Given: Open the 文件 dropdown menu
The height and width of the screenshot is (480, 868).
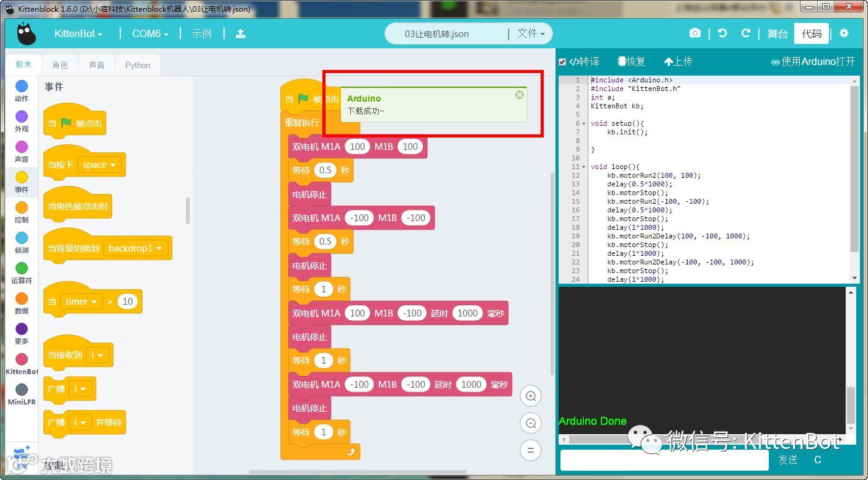Looking at the screenshot, I should 531,33.
